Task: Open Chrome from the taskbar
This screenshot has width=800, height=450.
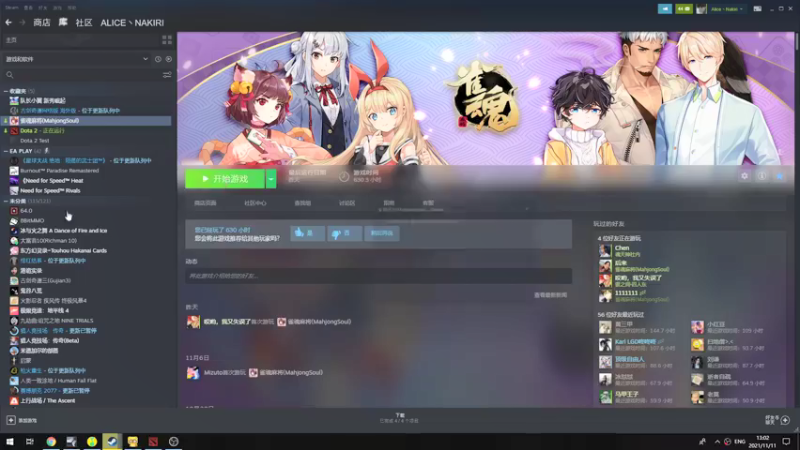Action: pos(51,441)
